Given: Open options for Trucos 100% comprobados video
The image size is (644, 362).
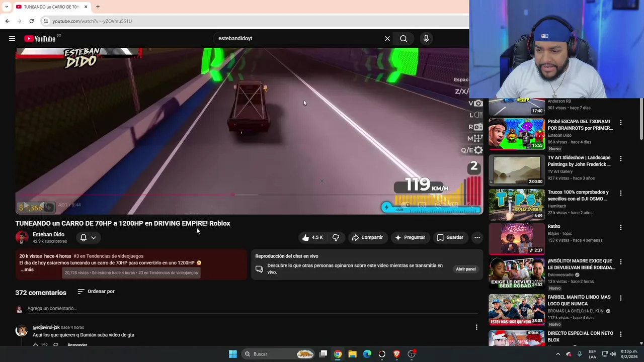Looking at the screenshot, I should pos(620,193).
